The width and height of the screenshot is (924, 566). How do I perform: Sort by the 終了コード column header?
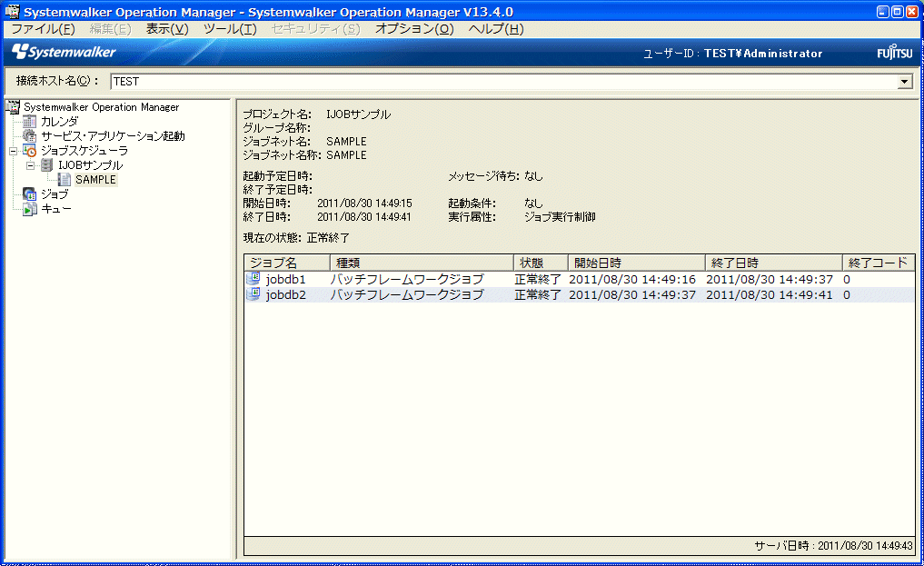[x=879, y=263]
